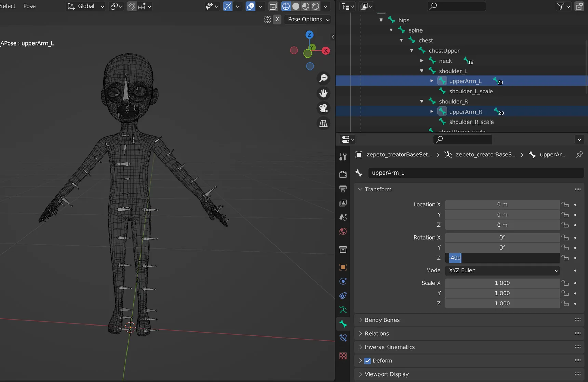Screen dimensions: 588x382
Task: Open the Select menu
Action: coord(8,6)
